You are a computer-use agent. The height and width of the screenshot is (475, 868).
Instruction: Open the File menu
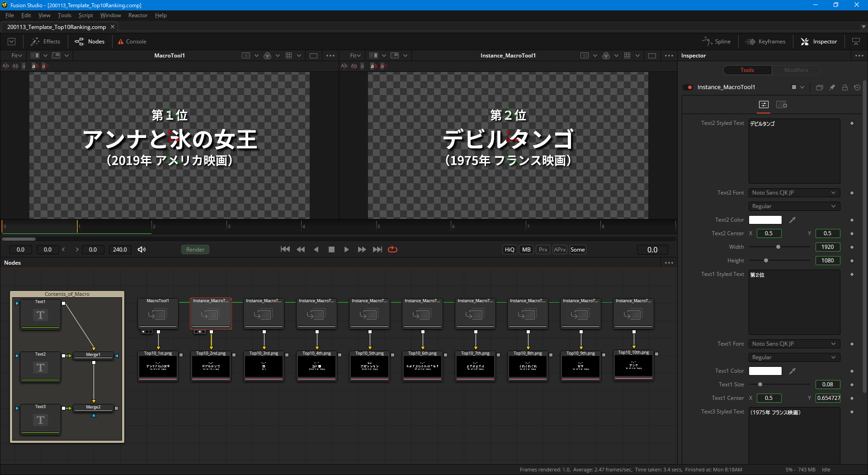click(x=9, y=15)
